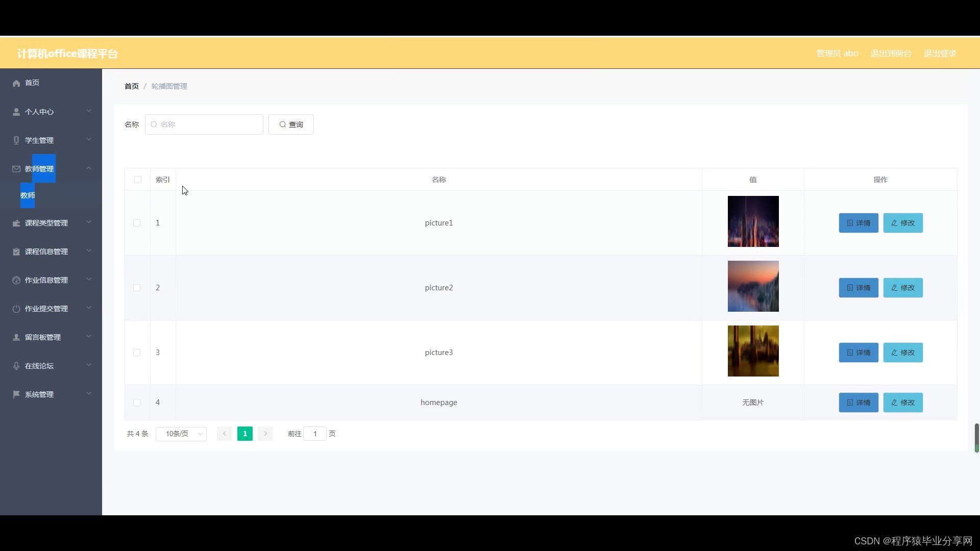Open the 10条/页 page size dropdown
The width and height of the screenshot is (980, 551).
(x=181, y=434)
